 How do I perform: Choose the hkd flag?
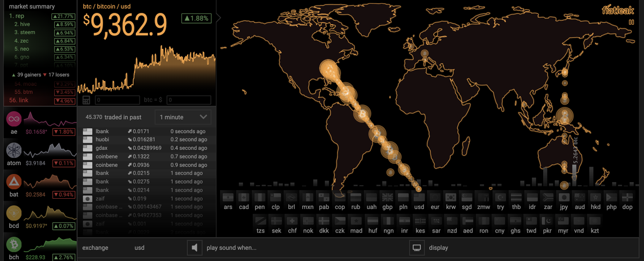pos(596,197)
